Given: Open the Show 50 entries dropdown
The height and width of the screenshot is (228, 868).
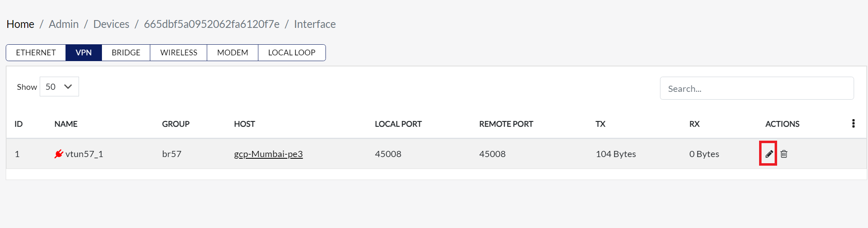Looking at the screenshot, I should [59, 87].
